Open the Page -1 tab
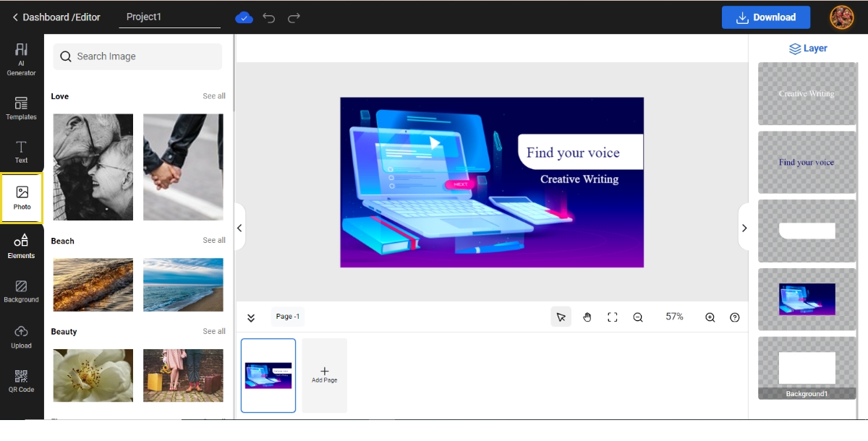The image size is (868, 441). (x=287, y=317)
